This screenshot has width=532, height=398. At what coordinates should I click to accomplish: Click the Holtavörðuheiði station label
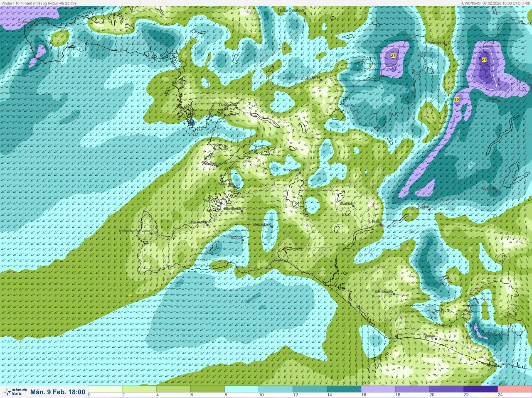click(x=291, y=10)
